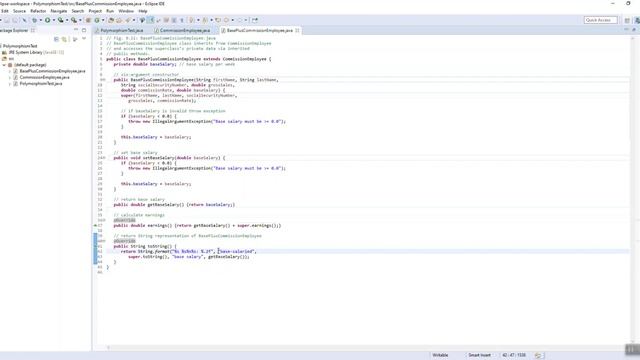The height and width of the screenshot is (360, 640).
Task: Click the earnings() method declaration line
Action: tap(197, 225)
